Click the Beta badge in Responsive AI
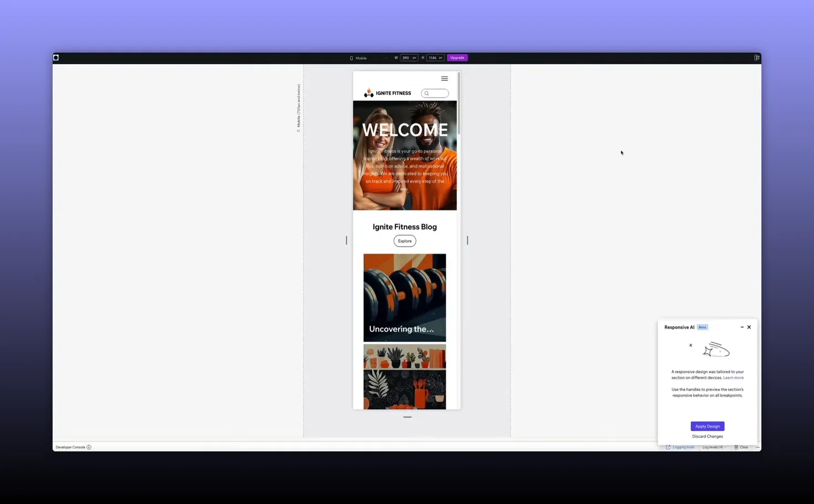The width and height of the screenshot is (814, 504). [702, 327]
